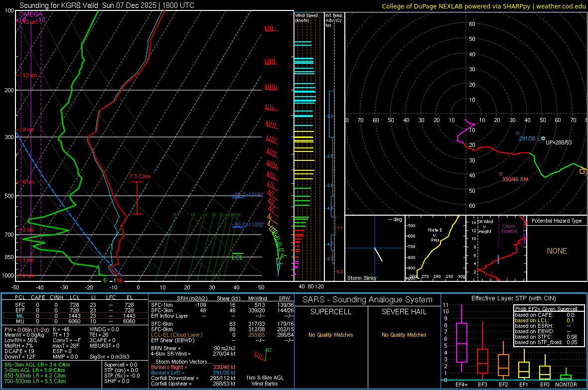Click the 'DCAPE = 19' value
Viewport: 588px width, 390px height.
[19, 351]
